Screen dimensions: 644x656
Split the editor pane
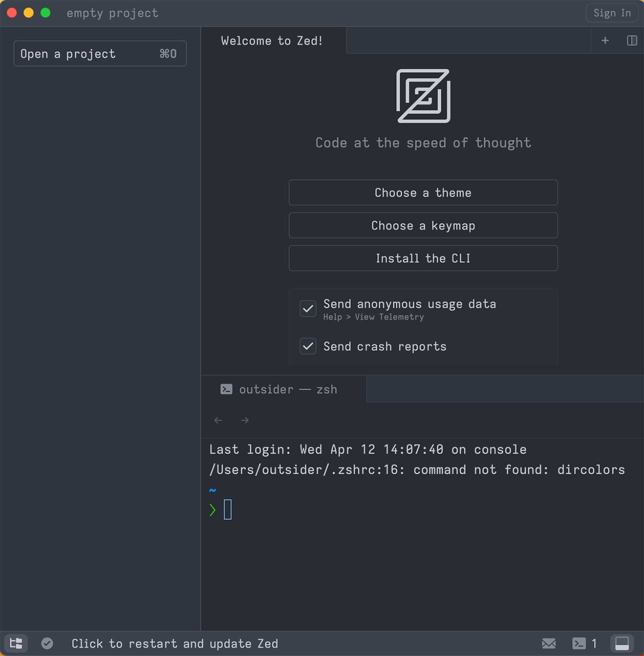[x=632, y=40]
